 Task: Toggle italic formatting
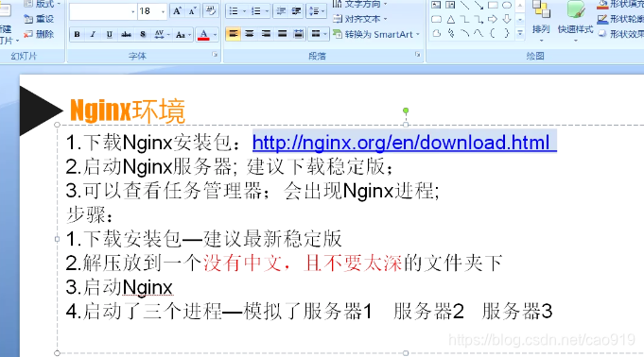tap(93, 34)
